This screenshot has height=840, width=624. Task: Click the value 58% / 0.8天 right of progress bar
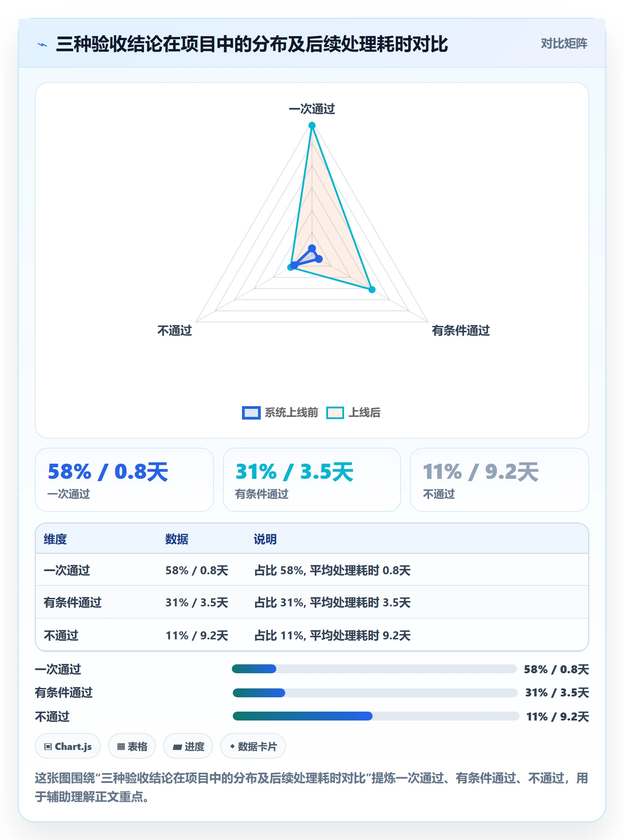[x=557, y=669]
